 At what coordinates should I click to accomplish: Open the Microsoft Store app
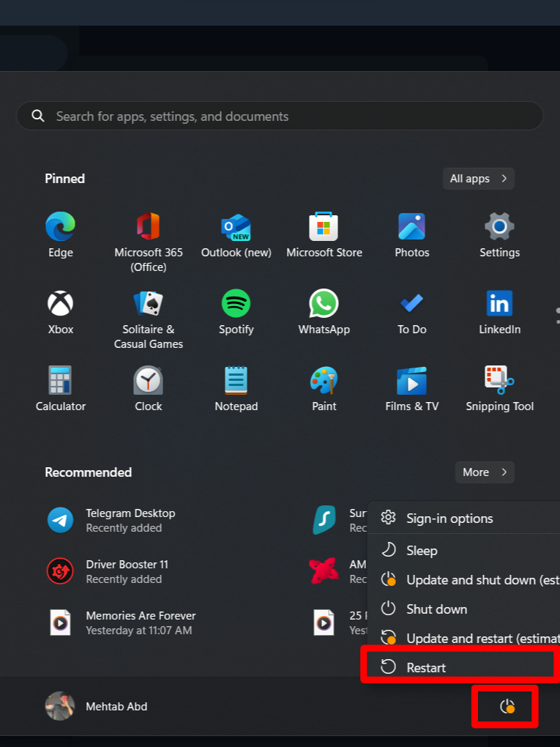pyautogui.click(x=324, y=235)
